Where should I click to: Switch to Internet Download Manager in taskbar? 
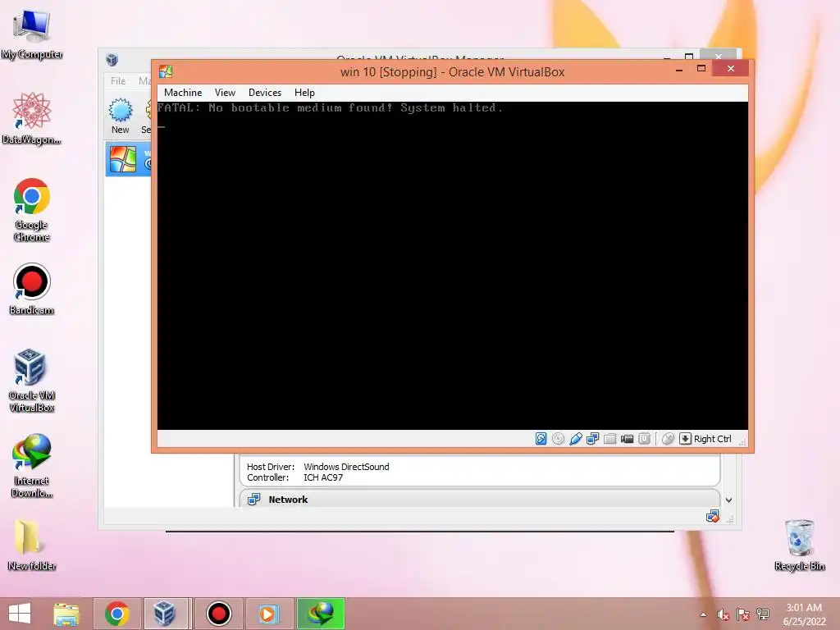point(321,614)
